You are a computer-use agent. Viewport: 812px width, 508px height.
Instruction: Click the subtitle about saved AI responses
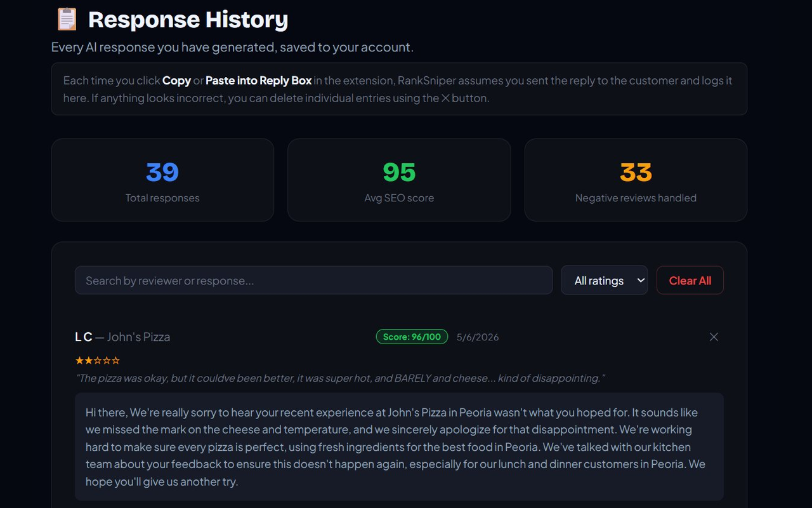(232, 48)
